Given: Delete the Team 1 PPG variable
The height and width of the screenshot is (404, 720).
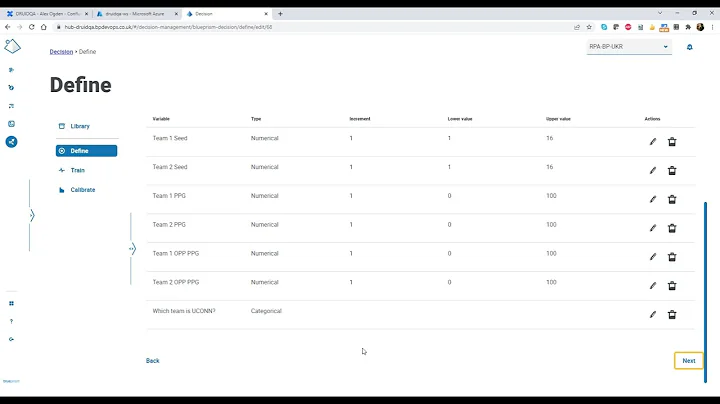Looking at the screenshot, I should pos(672,199).
